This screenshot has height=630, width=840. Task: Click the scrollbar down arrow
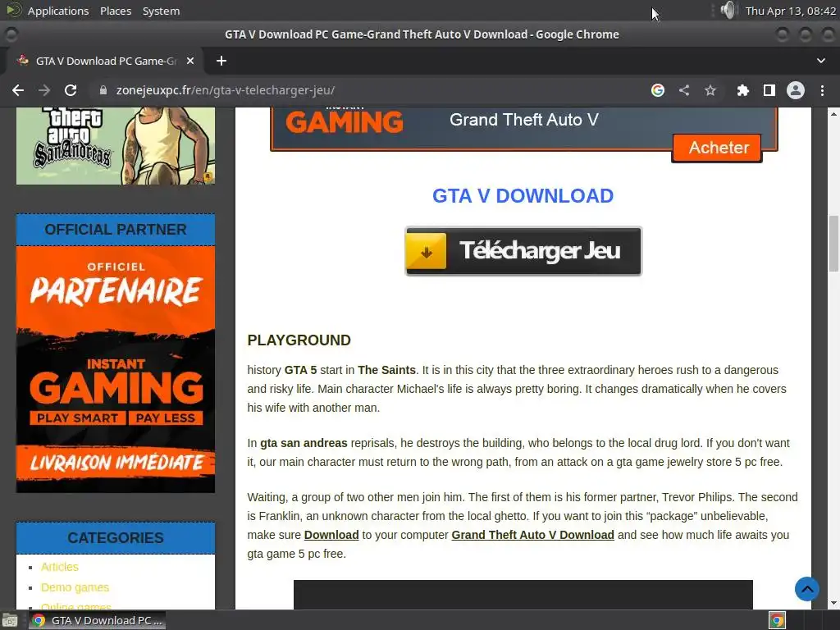click(833, 603)
